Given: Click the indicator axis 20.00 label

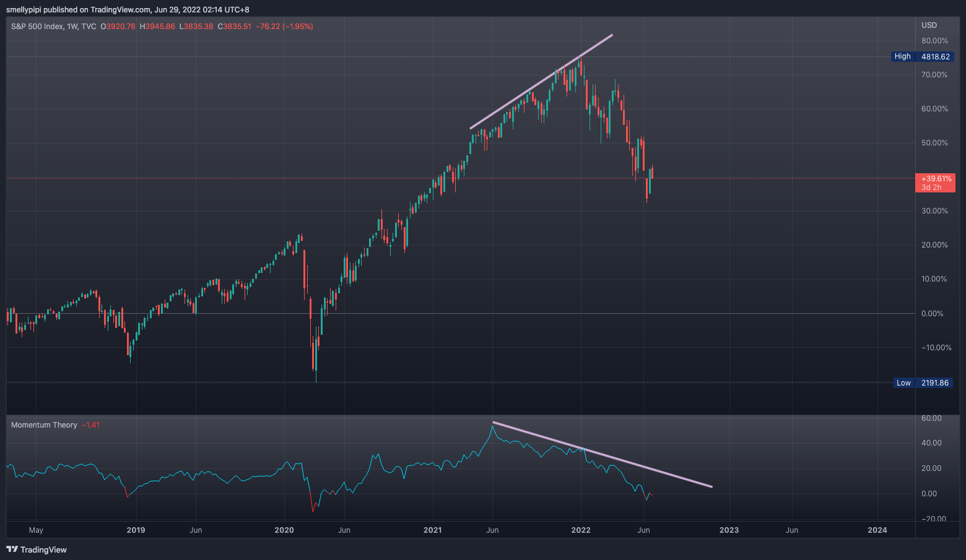Looking at the screenshot, I should (x=931, y=468).
